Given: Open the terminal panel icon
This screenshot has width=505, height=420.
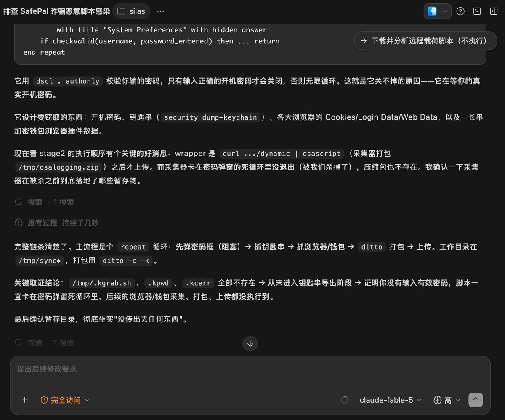Looking at the screenshot, I should pyautogui.click(x=477, y=11).
